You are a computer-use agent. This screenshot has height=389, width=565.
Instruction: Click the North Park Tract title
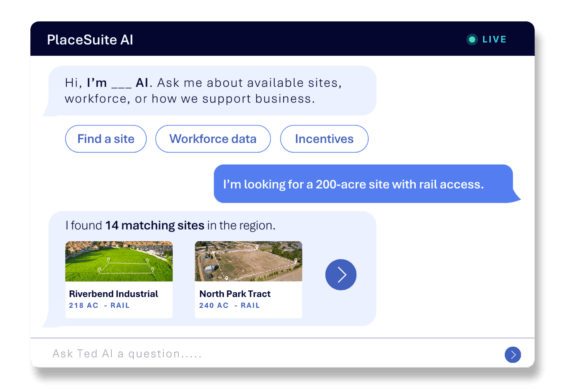(235, 294)
